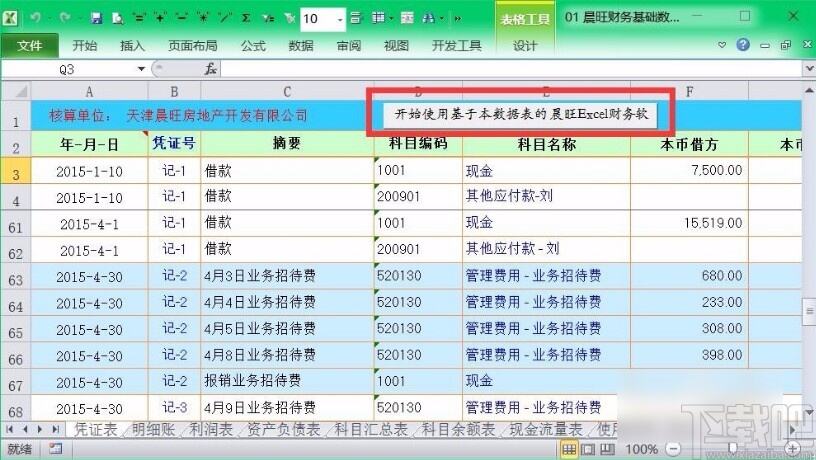
Task: Switch to Page Layout view in status bar
Action: 588,449
